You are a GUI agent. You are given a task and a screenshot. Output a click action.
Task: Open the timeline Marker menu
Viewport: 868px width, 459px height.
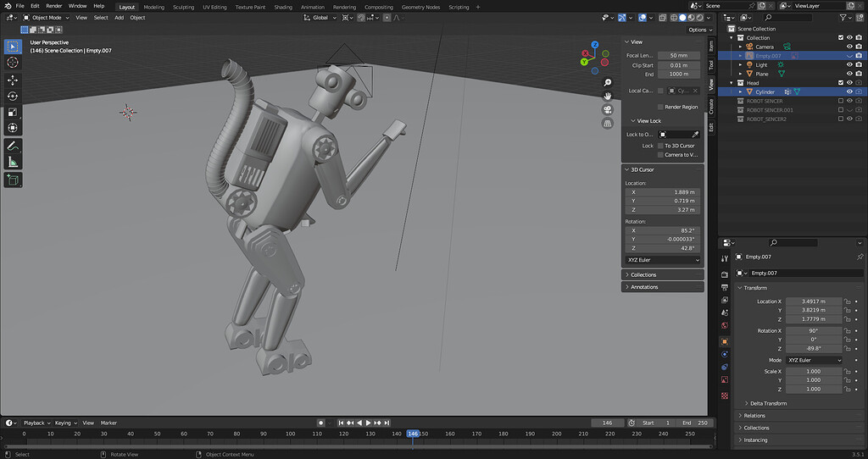pos(108,423)
